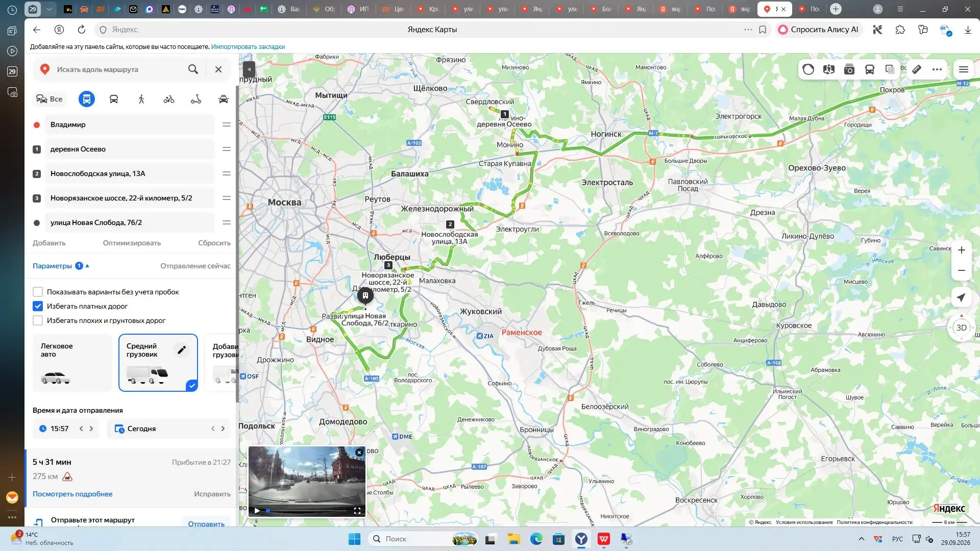Click 'Сбросить' to reset the route
980x551 pixels.
tap(214, 243)
